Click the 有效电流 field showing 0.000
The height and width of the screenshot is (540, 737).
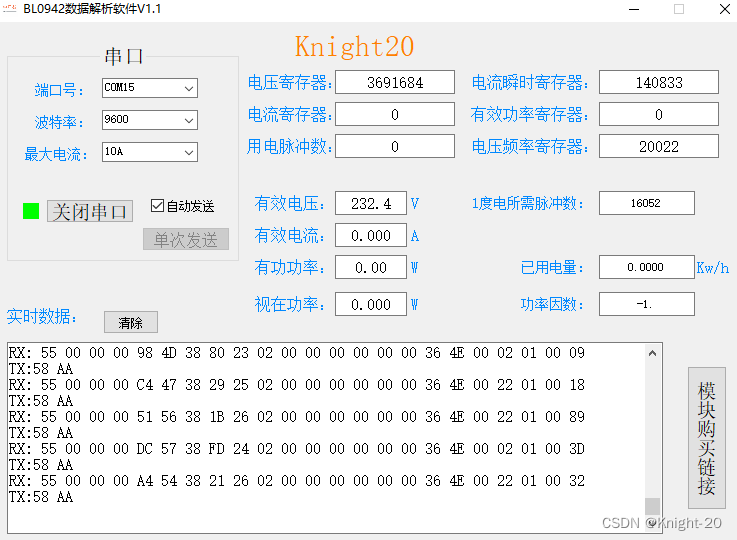371,235
